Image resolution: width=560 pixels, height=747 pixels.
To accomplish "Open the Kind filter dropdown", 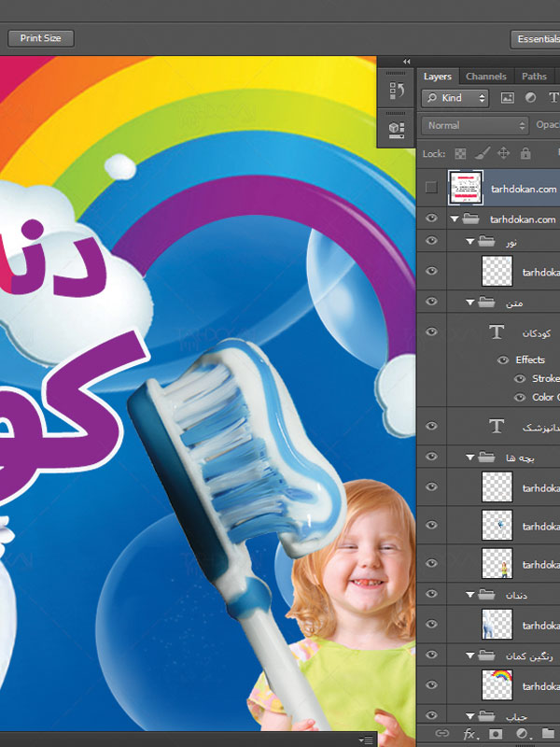I will 455,98.
